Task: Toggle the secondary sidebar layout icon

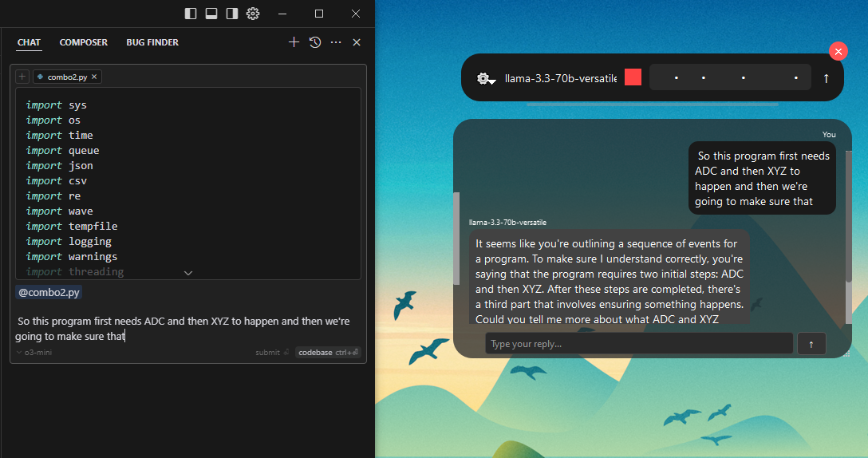Action: click(x=232, y=14)
